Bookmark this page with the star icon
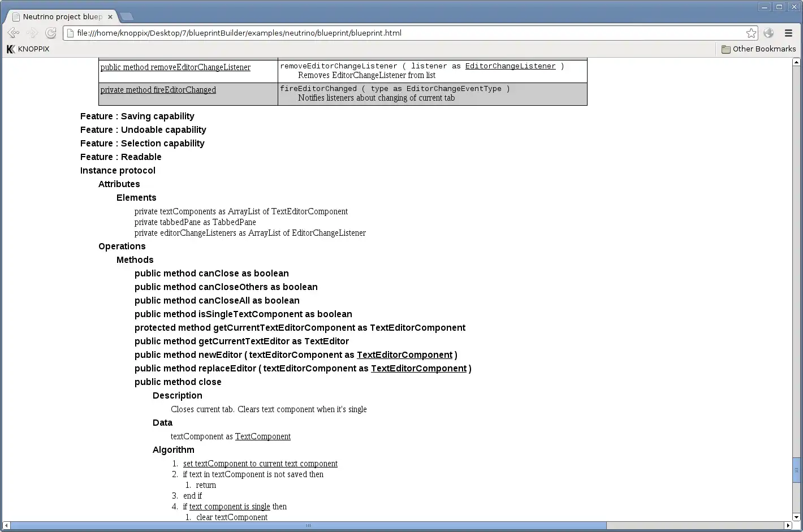 pos(751,33)
